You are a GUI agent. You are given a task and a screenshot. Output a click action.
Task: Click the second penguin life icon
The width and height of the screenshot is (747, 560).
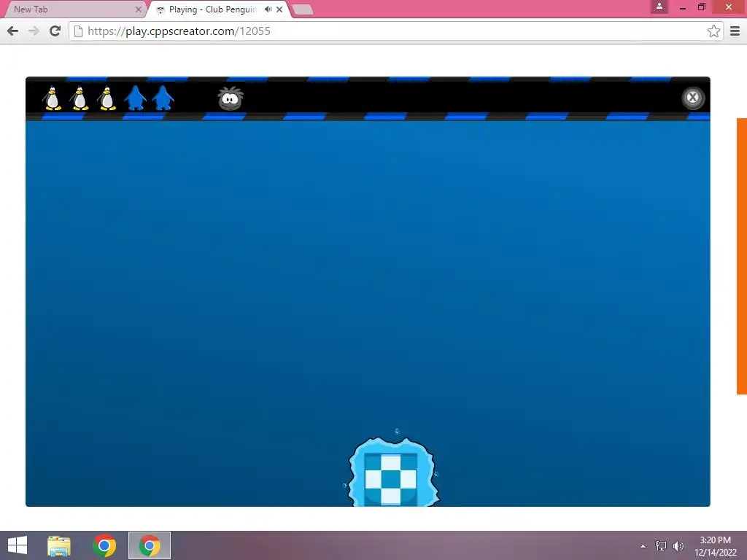tap(80, 98)
